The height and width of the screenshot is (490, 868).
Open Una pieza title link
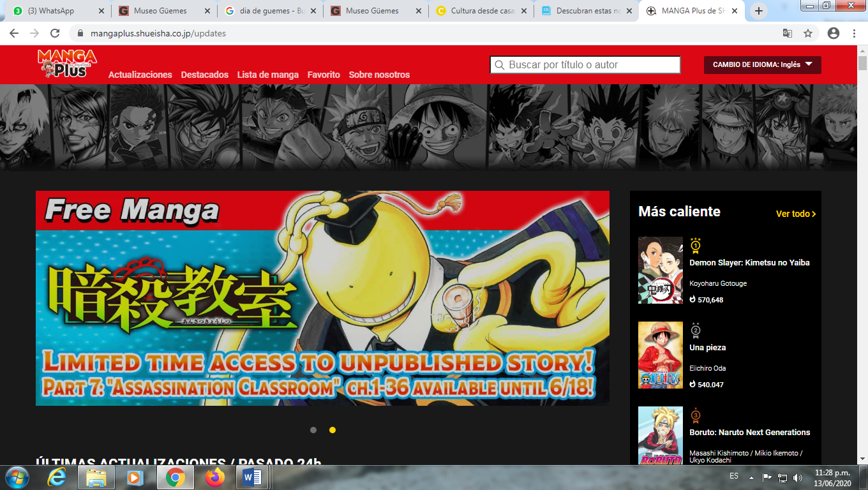pyautogui.click(x=707, y=348)
